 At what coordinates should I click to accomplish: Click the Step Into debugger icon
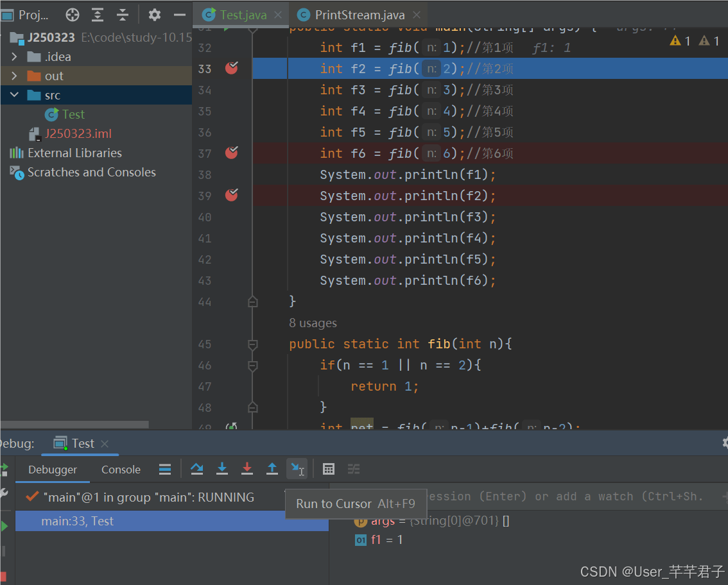222,469
